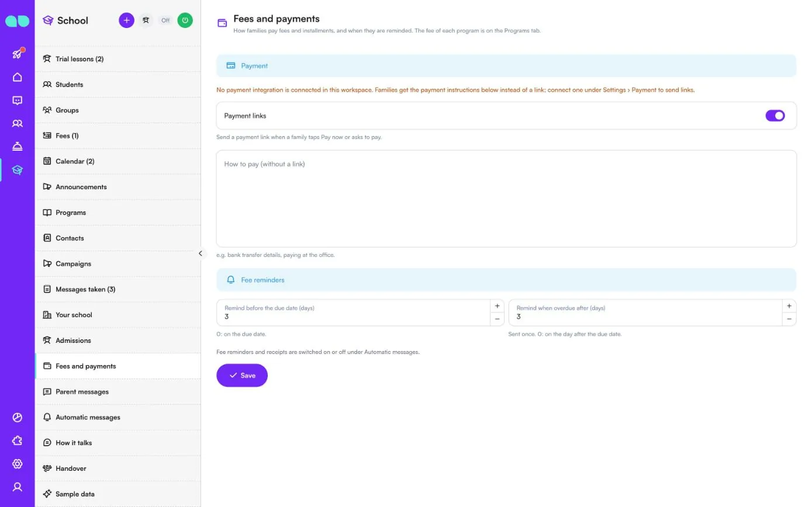The height and width of the screenshot is (507, 812).
Task: Toggle the Payment links switch
Action: click(775, 116)
